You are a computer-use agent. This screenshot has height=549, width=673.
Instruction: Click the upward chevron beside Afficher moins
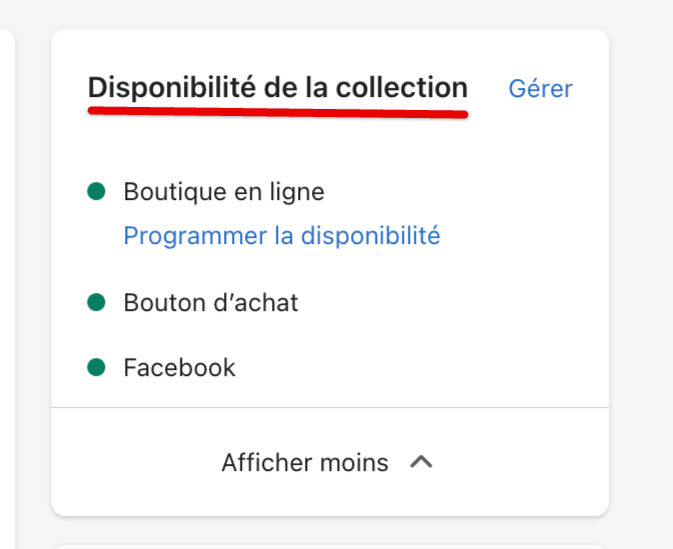[422, 463]
